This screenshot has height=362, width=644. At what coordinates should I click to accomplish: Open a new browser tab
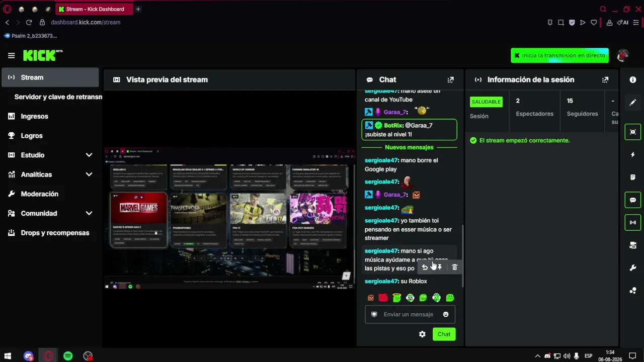coord(138,9)
